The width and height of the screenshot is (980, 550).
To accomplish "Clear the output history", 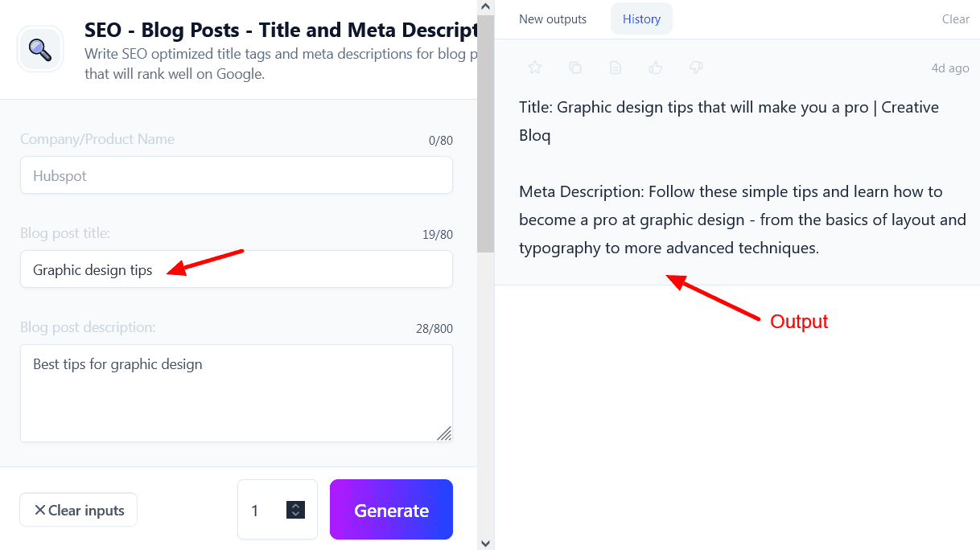I will click(955, 19).
